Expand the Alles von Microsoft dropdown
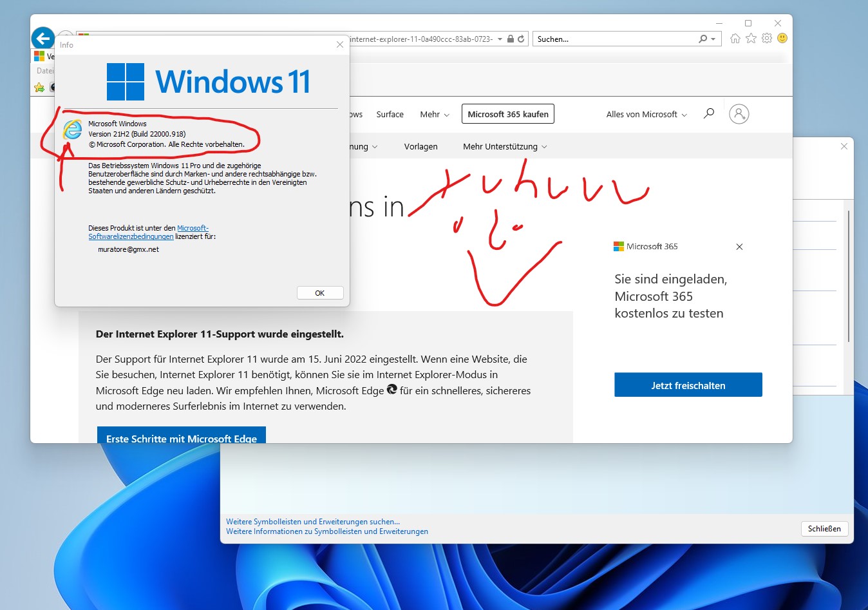 (646, 115)
